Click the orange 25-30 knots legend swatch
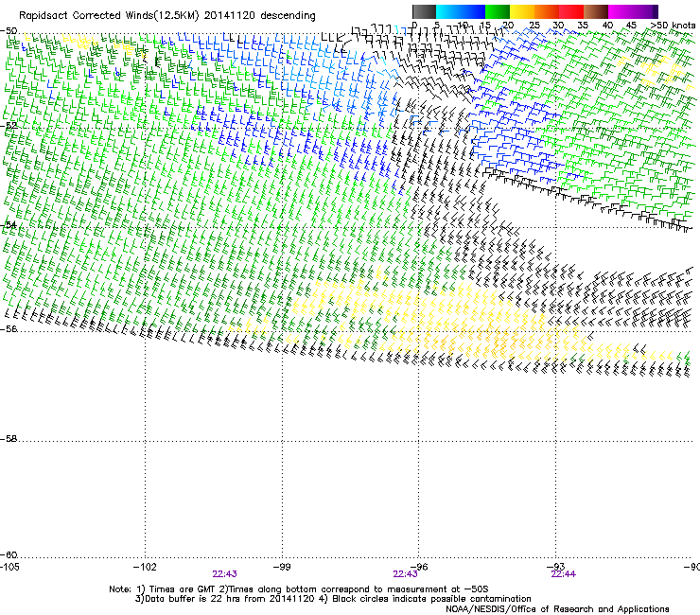 (x=547, y=11)
